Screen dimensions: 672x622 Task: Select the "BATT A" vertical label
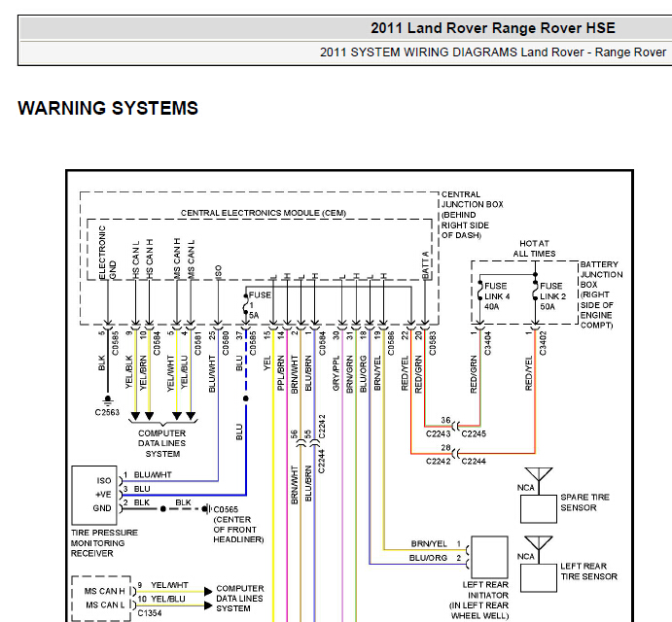426,265
